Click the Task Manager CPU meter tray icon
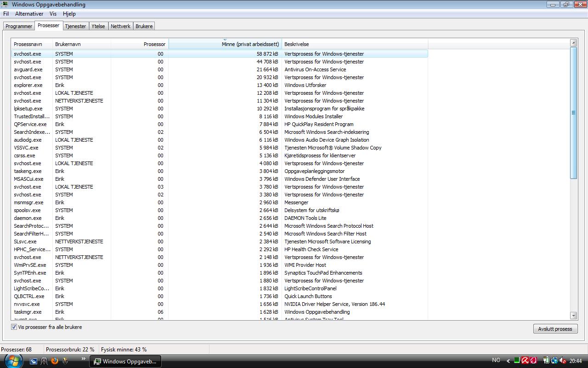588x368 pixels. pyautogui.click(x=517, y=361)
